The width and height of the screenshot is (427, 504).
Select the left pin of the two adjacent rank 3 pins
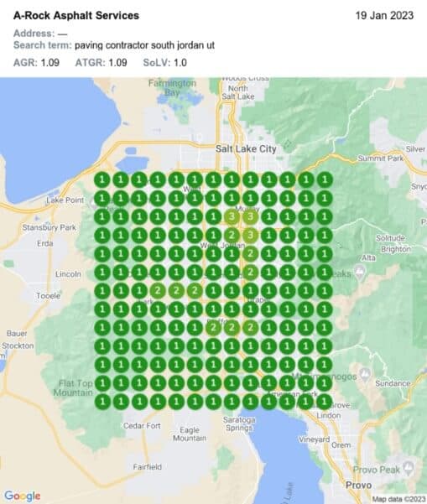coord(232,216)
